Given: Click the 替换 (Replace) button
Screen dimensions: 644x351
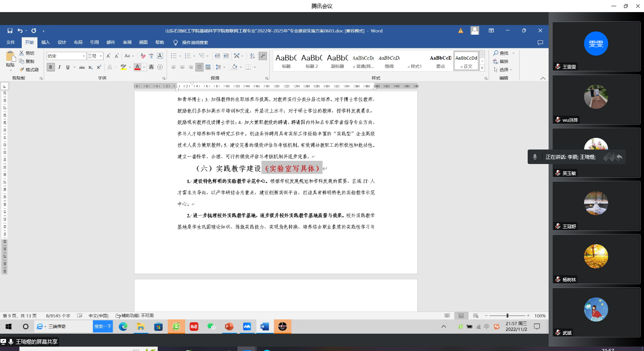Looking at the screenshot, I should click(x=501, y=61).
